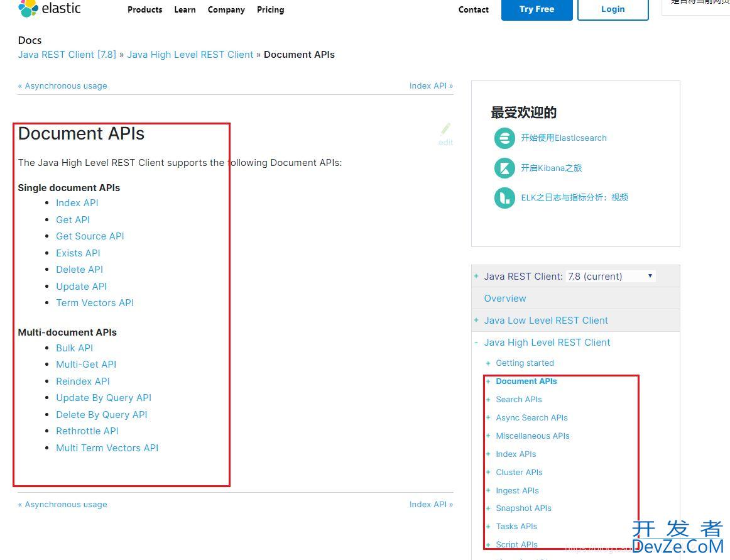Viewport: 730px width, 560px height.
Task: Open Getting started in sidebar
Action: coord(525,363)
